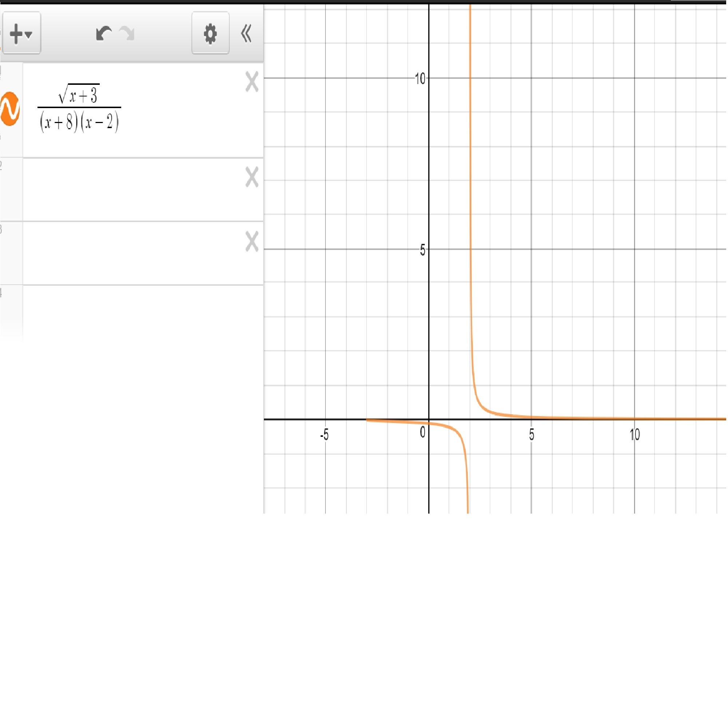This screenshot has width=728, height=728.
Task: Click the y-axis label 5
Action: (x=422, y=250)
